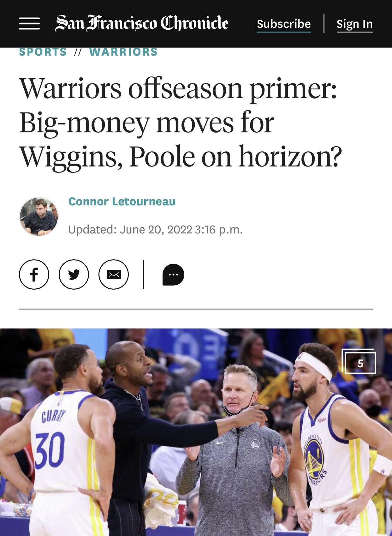
Task: Go to Warriors section breadcrumb
Action: 123,52
